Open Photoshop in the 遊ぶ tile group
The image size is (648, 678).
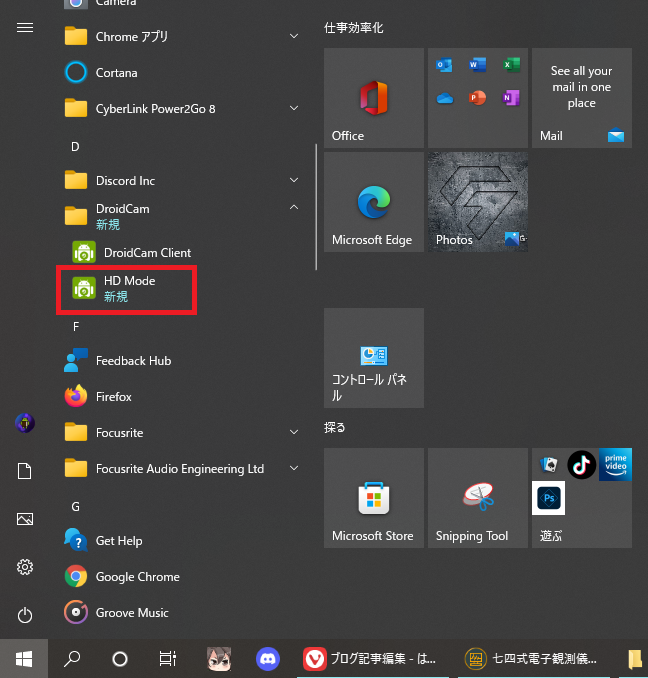tap(549, 498)
